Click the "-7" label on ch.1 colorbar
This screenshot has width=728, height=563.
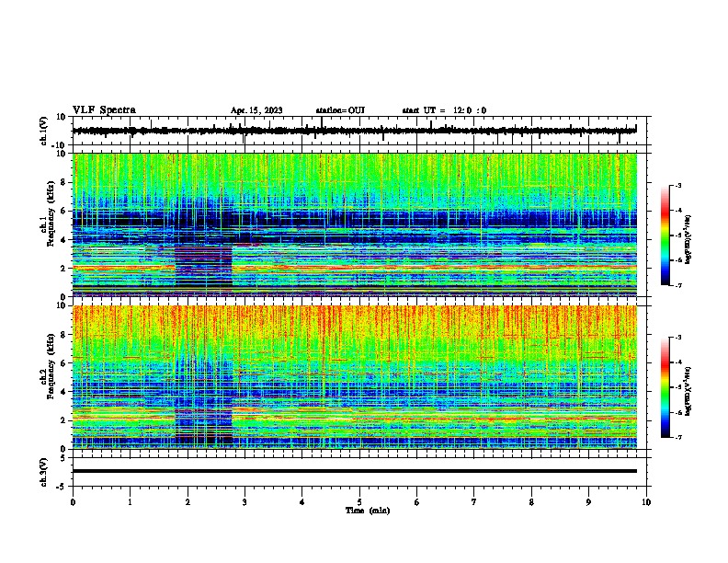click(x=677, y=285)
